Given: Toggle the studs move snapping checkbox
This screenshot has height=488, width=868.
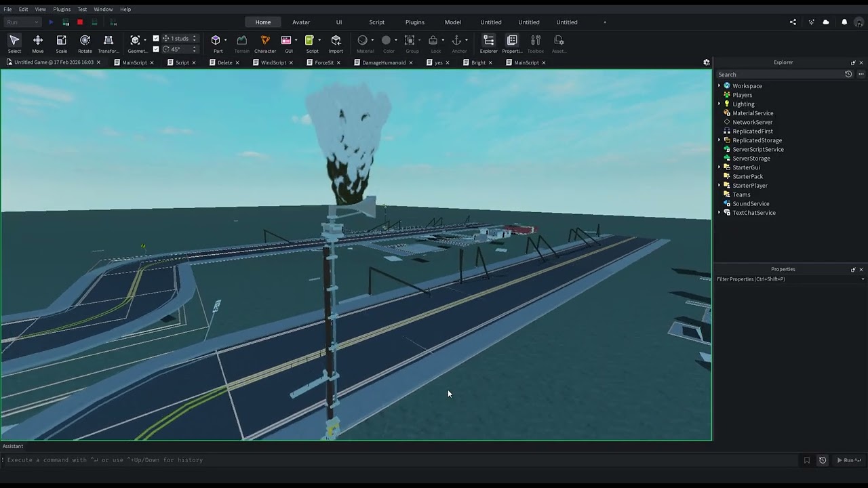Looking at the screenshot, I should [156, 39].
